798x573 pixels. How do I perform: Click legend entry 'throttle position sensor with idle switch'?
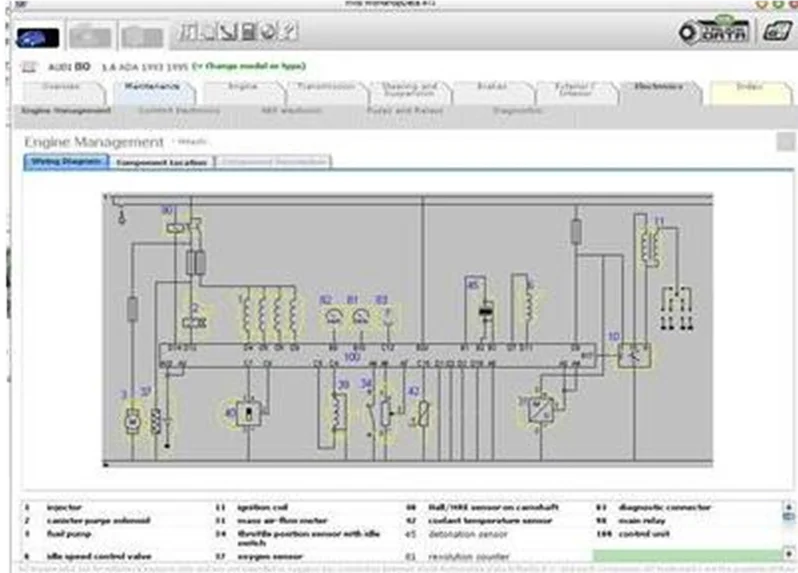(x=308, y=538)
